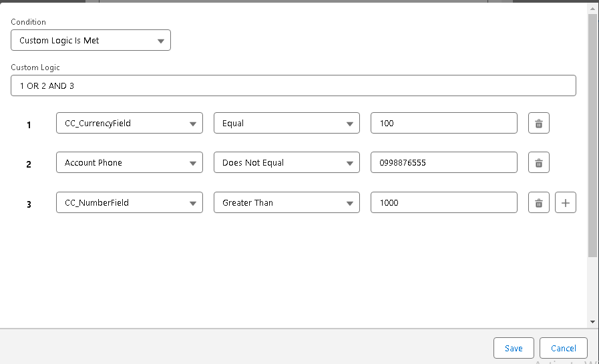This screenshot has width=599, height=364.
Task: Select the value field containing 1000
Action: tap(443, 203)
